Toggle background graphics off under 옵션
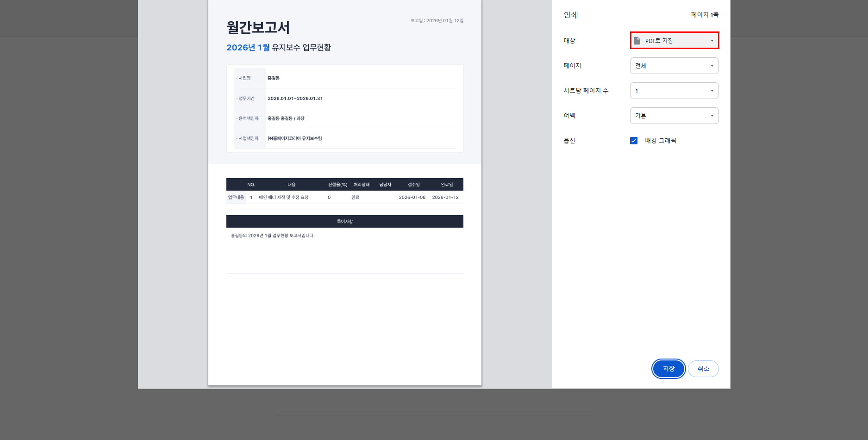The height and width of the screenshot is (440, 868). 634,141
